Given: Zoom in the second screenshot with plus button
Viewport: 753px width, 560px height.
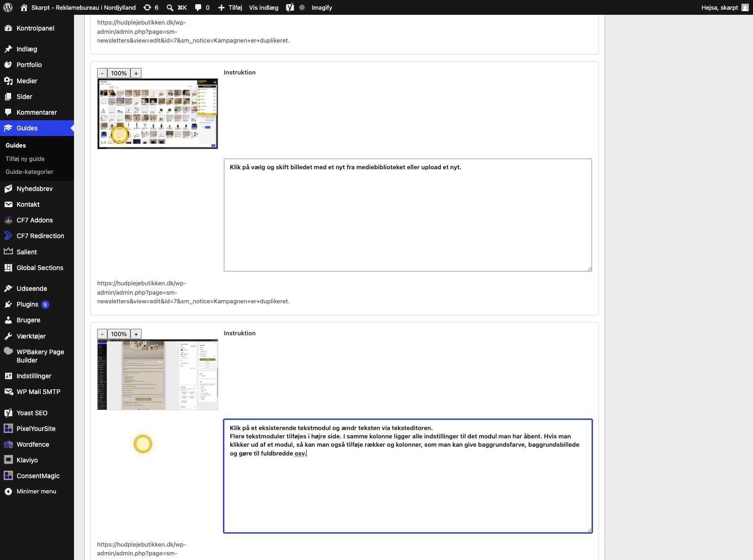Looking at the screenshot, I should click(136, 334).
